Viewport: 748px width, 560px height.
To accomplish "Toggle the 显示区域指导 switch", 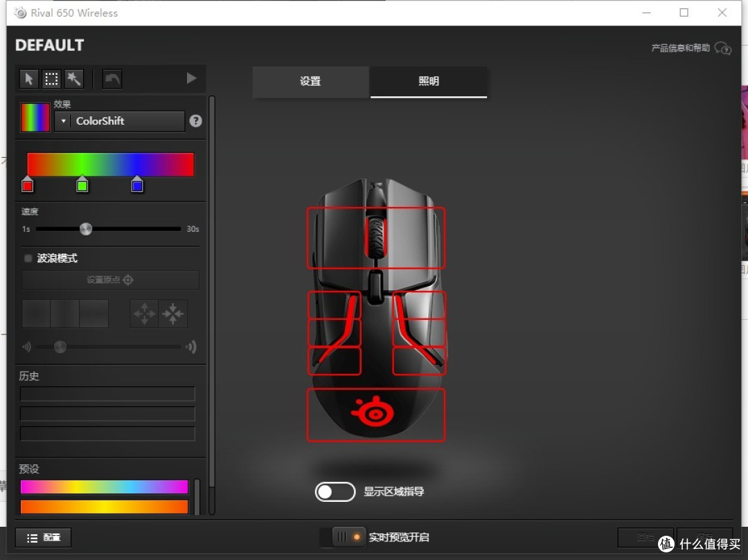I will pos(335,492).
